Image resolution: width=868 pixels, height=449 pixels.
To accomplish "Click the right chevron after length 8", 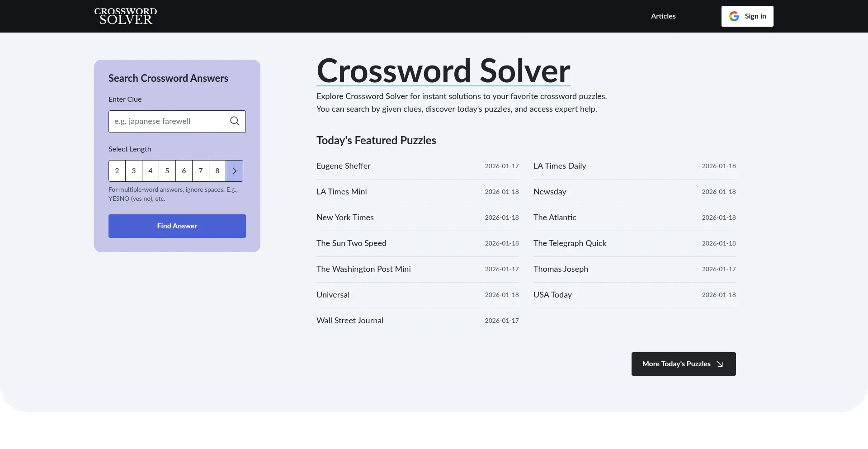I will [x=234, y=171].
